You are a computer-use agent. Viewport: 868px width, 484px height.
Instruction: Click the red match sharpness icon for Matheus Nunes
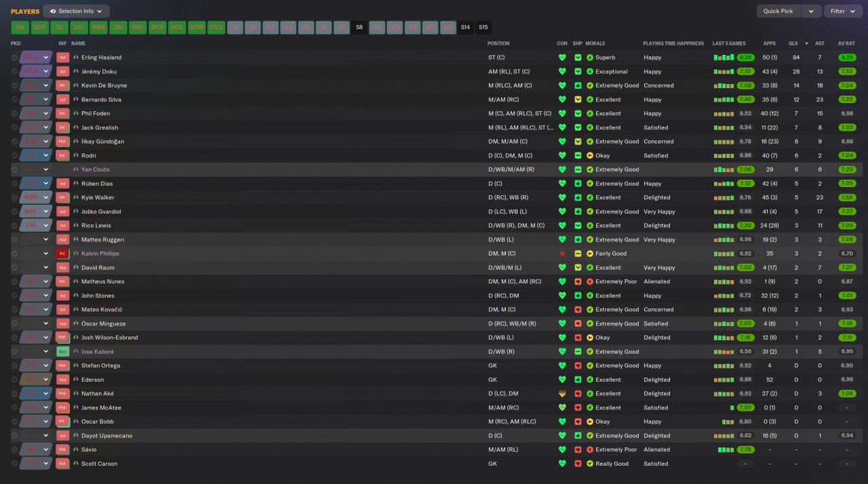578,282
